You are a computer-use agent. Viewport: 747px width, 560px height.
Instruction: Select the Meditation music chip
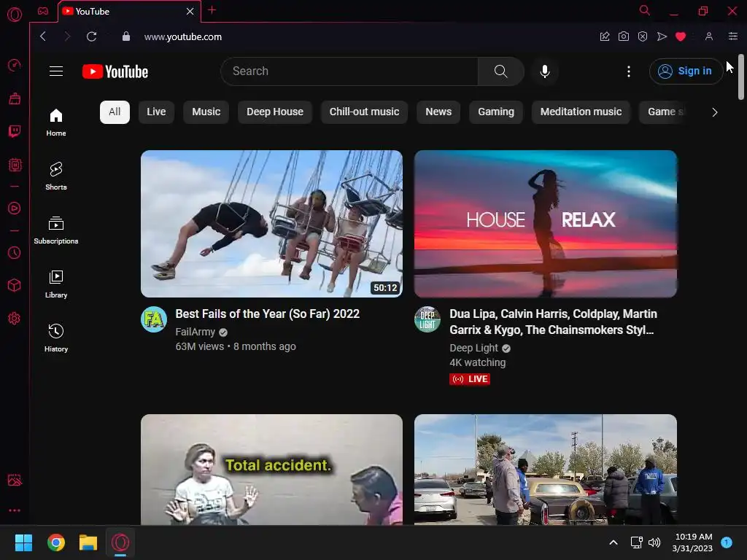[581, 112]
